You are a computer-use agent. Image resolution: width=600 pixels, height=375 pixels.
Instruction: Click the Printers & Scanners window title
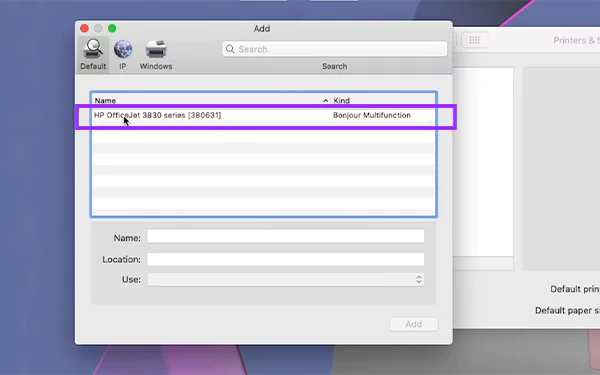[576, 40]
